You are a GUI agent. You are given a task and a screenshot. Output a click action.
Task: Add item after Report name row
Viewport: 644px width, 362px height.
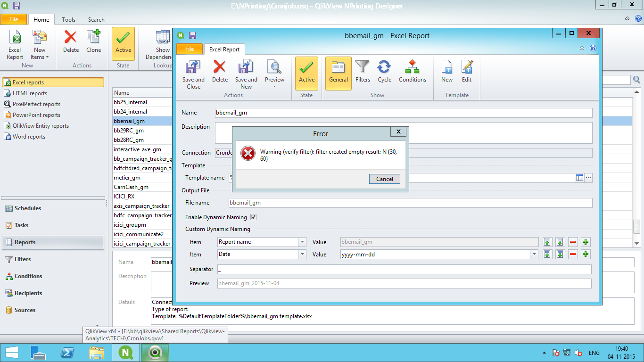pos(586,242)
